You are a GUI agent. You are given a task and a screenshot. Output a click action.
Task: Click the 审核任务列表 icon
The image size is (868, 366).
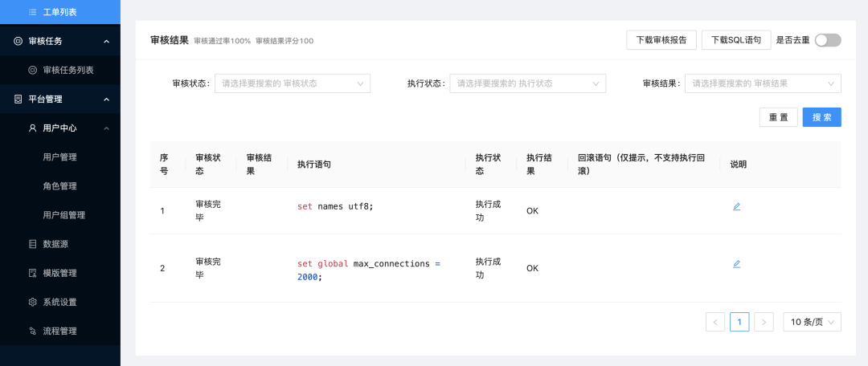33,70
